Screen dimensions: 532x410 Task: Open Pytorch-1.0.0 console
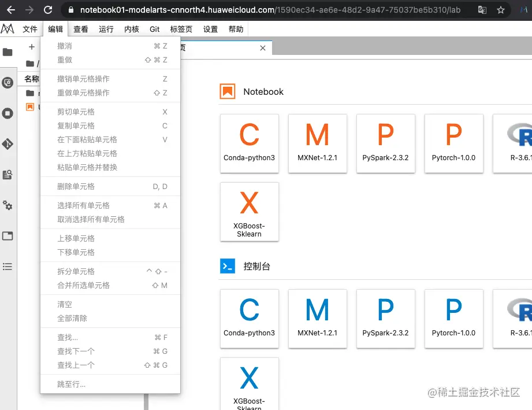454,319
